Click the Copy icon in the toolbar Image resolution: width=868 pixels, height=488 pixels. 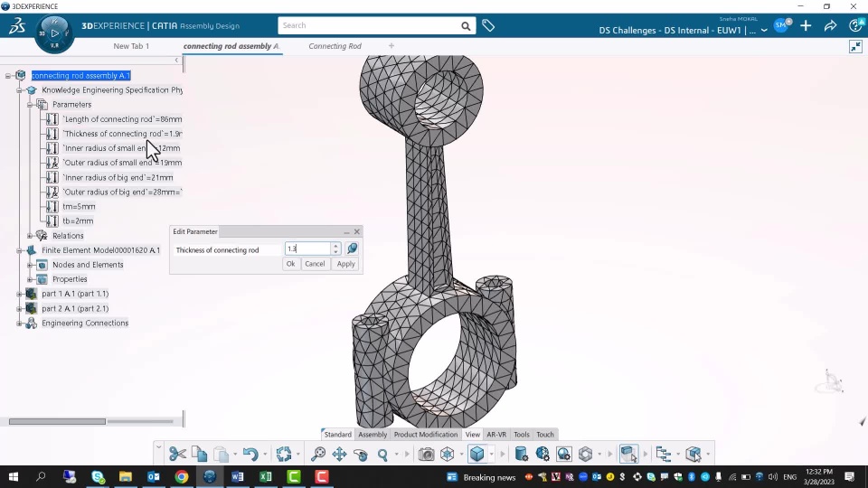tap(199, 455)
